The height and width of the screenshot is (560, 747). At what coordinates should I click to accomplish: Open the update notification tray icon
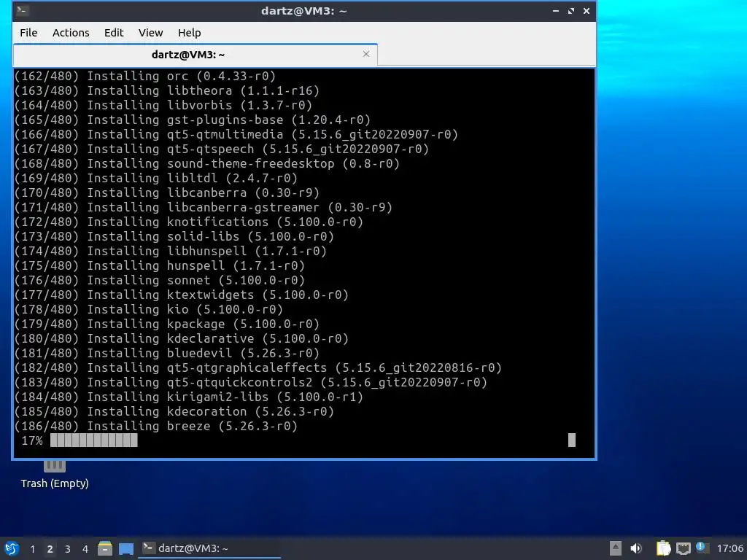(701, 548)
